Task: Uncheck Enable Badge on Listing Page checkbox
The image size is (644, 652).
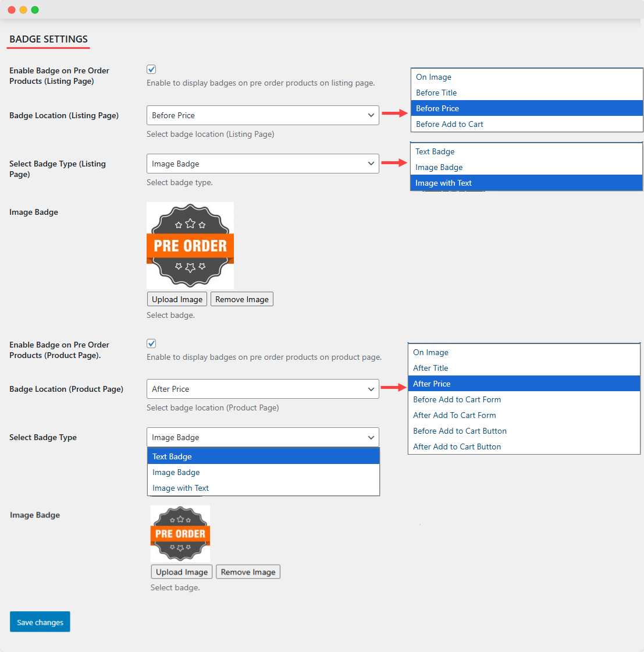Action: [151, 69]
